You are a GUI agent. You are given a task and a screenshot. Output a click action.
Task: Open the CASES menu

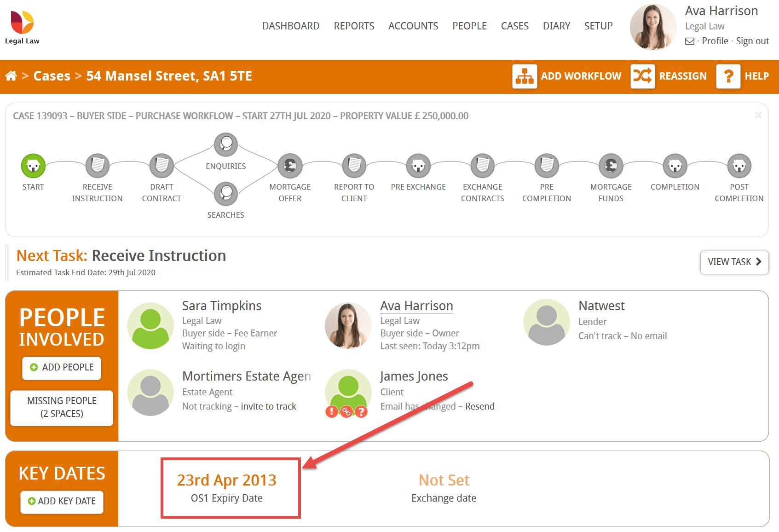[514, 26]
